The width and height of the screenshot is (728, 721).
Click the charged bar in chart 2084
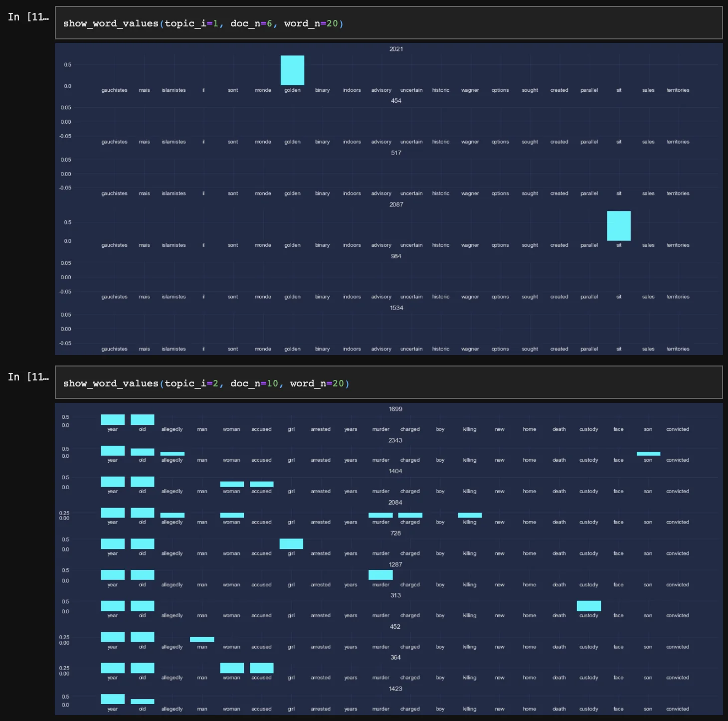pyautogui.click(x=410, y=515)
